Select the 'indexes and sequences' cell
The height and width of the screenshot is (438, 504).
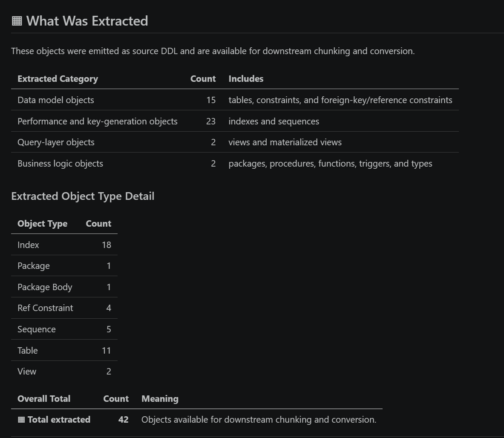coord(274,121)
